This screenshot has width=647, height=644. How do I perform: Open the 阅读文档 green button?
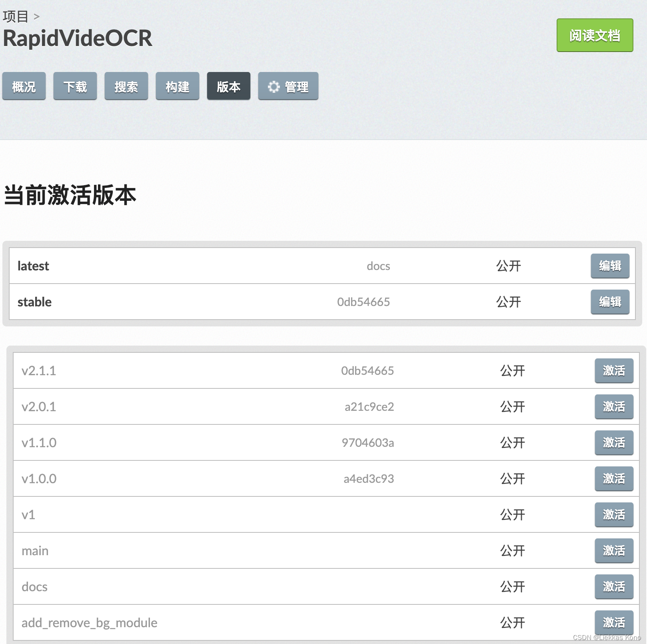pos(594,36)
